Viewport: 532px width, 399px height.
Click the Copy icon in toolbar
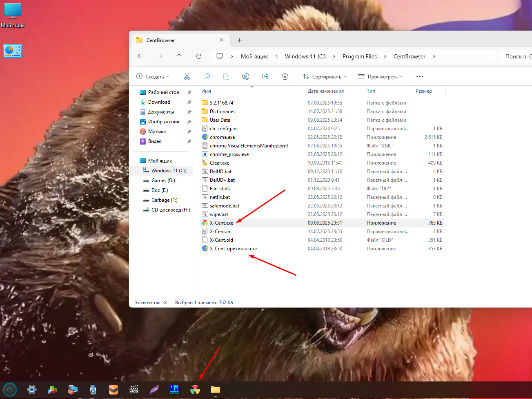[x=207, y=76]
